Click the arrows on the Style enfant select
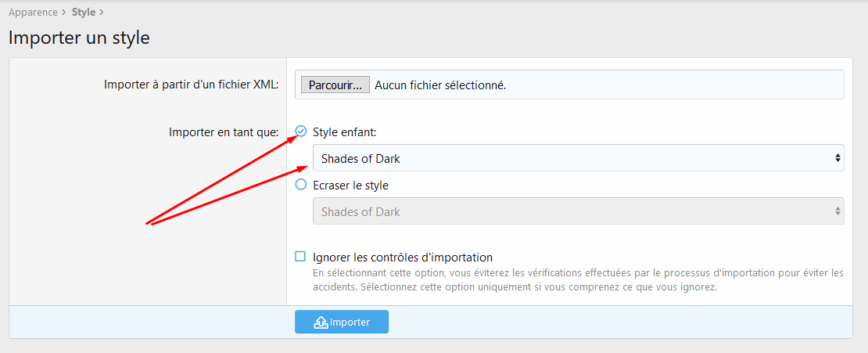Image resolution: width=868 pixels, height=353 pixels. click(x=838, y=158)
